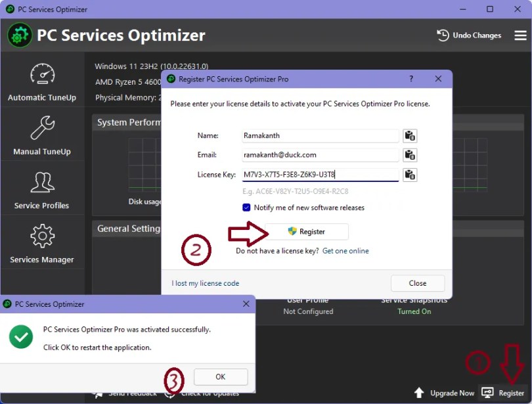Click the PC Services Optimizer gear logo
The width and height of the screenshot is (532, 404).
pos(20,35)
